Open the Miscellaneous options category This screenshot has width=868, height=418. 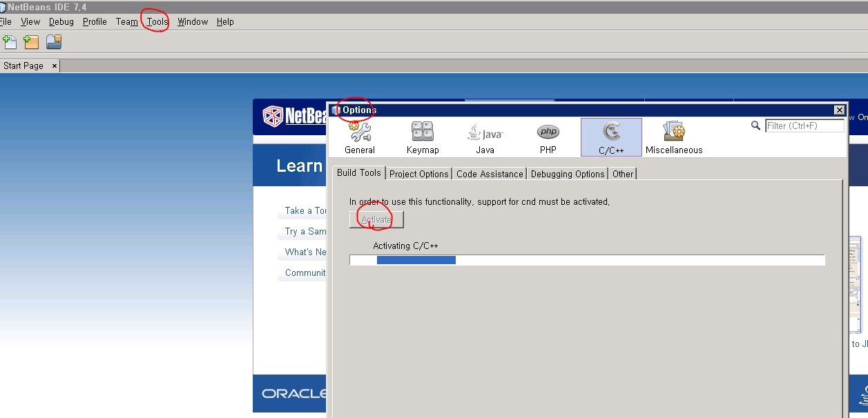pos(674,137)
